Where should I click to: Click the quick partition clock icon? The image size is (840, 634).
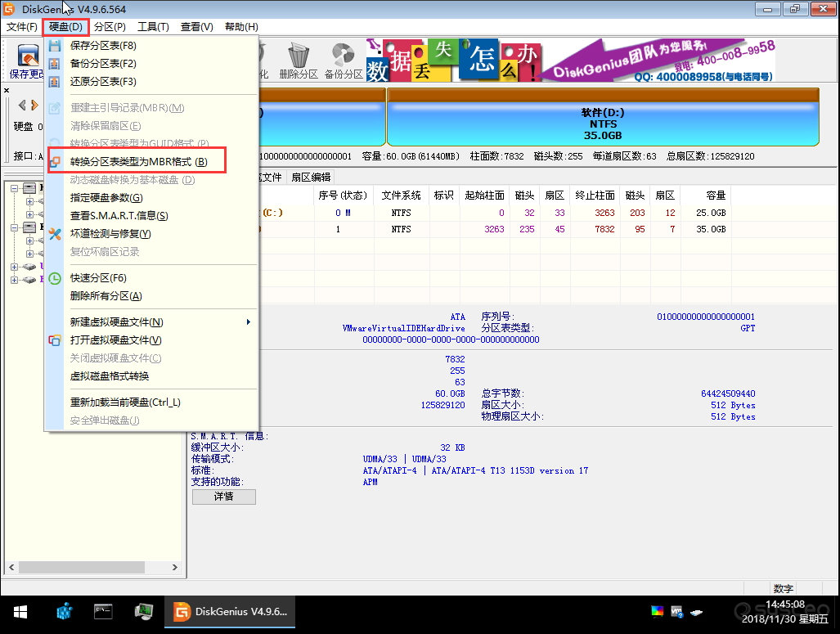point(55,278)
